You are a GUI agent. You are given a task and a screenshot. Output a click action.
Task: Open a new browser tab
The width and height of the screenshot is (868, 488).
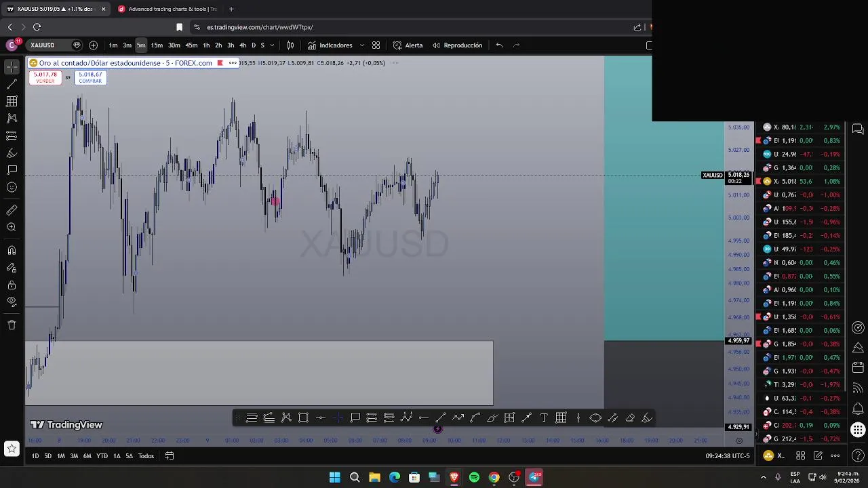pyautogui.click(x=231, y=9)
